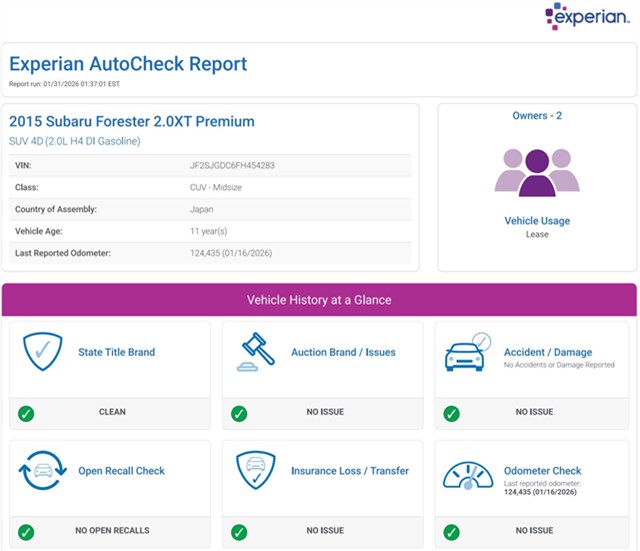640x551 pixels.
Task: Click the Insurance Loss shield icon
Action: (257, 471)
